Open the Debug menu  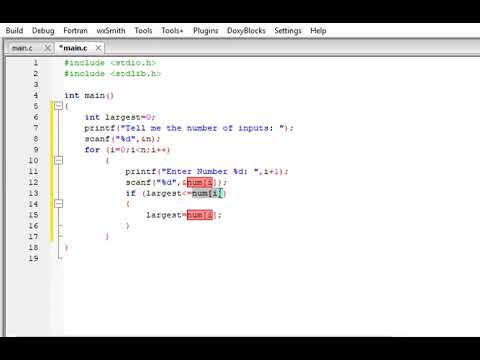point(43,31)
